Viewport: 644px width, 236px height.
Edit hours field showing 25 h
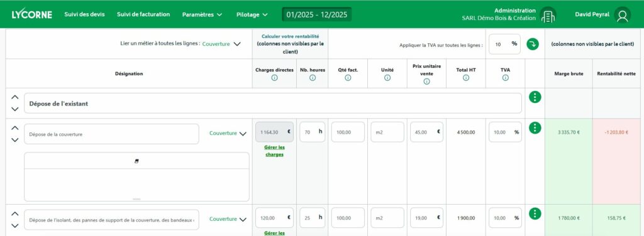point(312,218)
